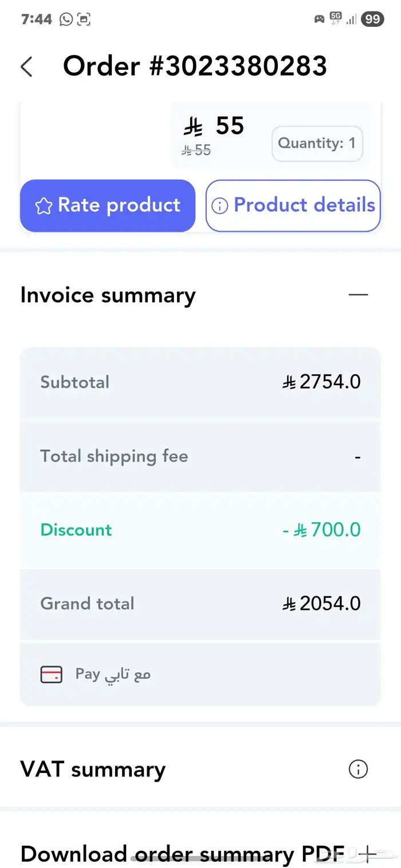Select the green Discount row
The height and width of the screenshot is (868, 401).
200,530
